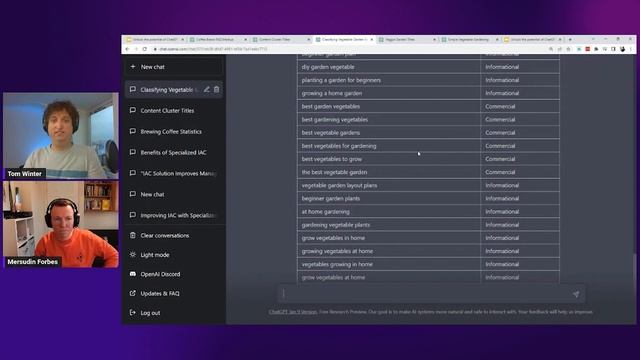The image size is (640, 360).
Task: Click the "best vegetables to grow" cell
Action: (x=389, y=159)
